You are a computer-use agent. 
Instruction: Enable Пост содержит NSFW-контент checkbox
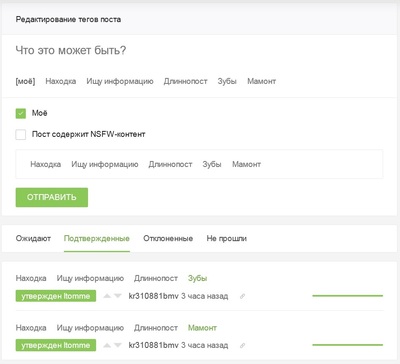tap(21, 134)
